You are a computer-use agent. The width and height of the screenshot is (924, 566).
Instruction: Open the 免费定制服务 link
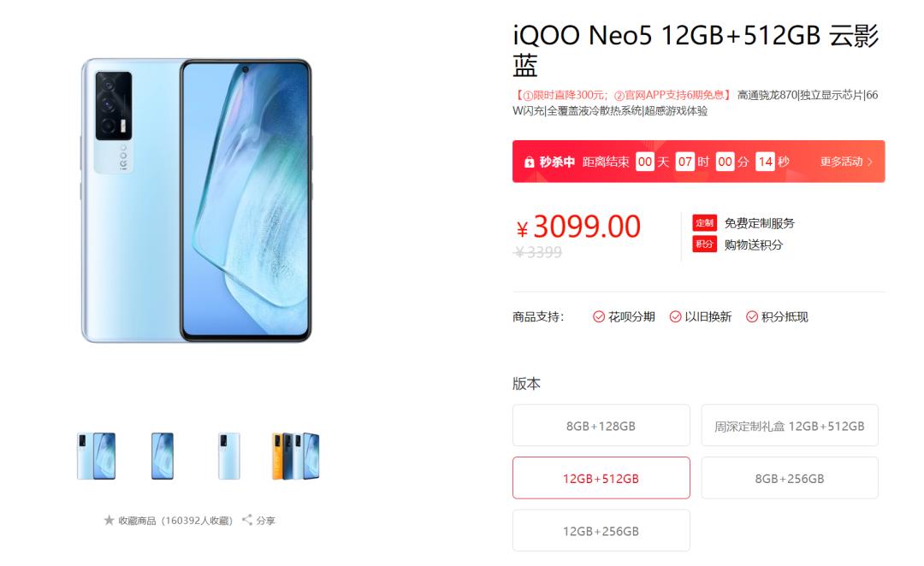pos(760,223)
